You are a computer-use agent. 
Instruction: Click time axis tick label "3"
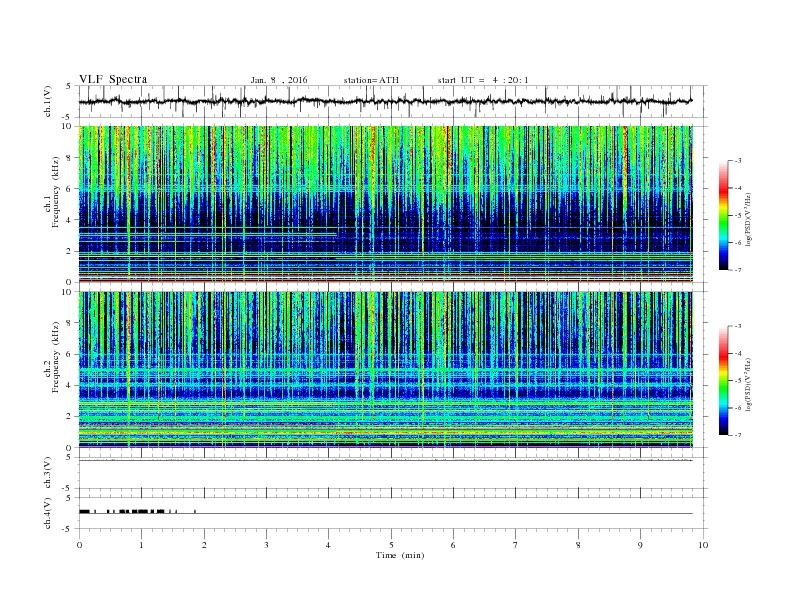tap(266, 545)
